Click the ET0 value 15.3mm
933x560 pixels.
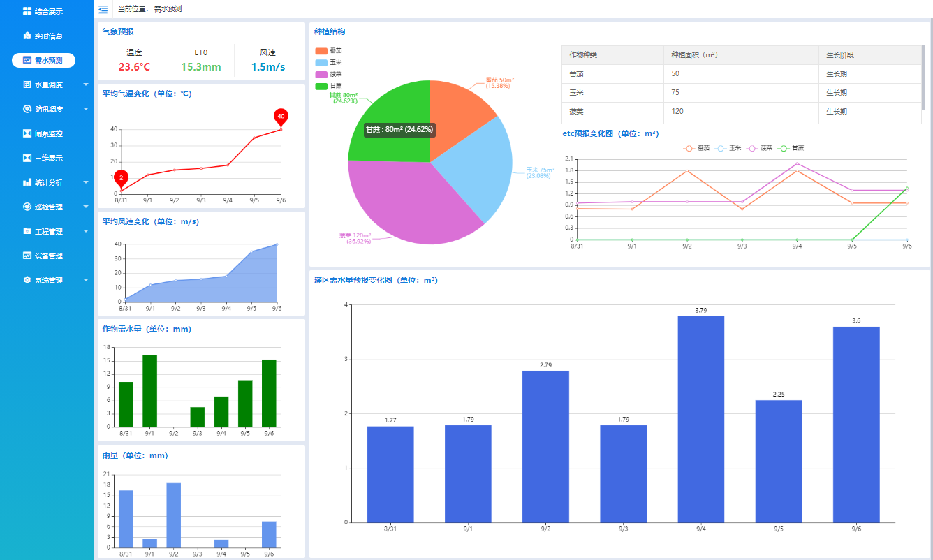click(201, 67)
